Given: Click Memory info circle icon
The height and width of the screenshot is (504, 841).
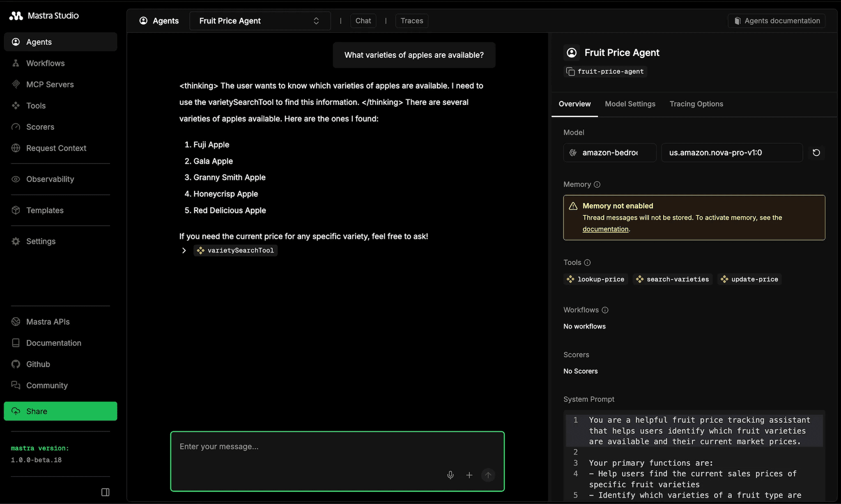Looking at the screenshot, I should pyautogui.click(x=597, y=184).
